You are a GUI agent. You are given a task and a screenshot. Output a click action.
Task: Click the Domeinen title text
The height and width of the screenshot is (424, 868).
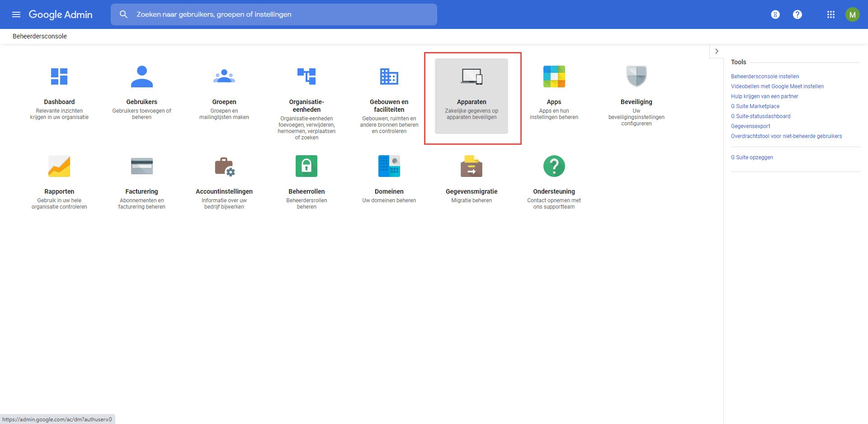389,191
